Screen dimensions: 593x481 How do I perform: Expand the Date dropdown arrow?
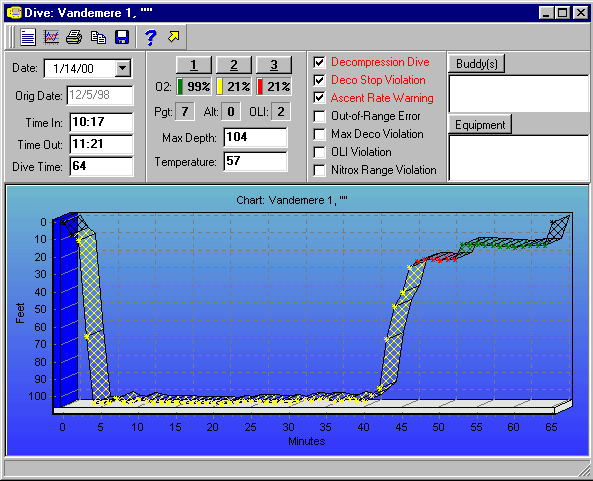coord(123,68)
